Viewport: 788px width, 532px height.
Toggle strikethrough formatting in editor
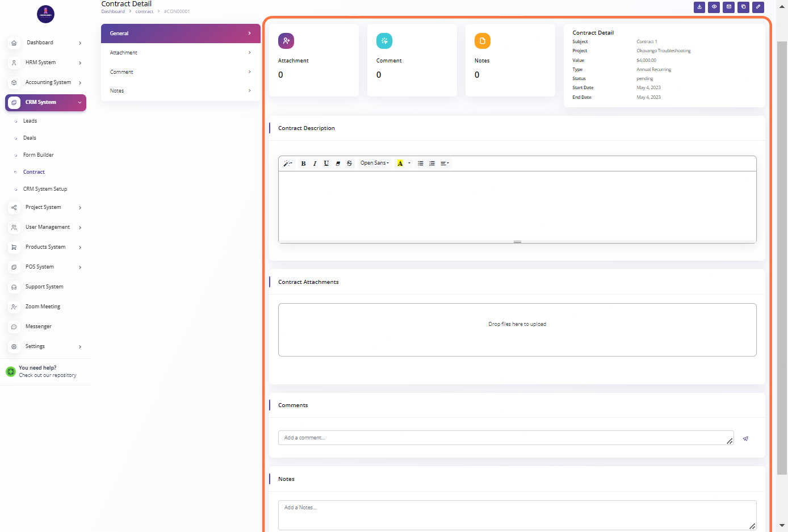click(x=349, y=164)
